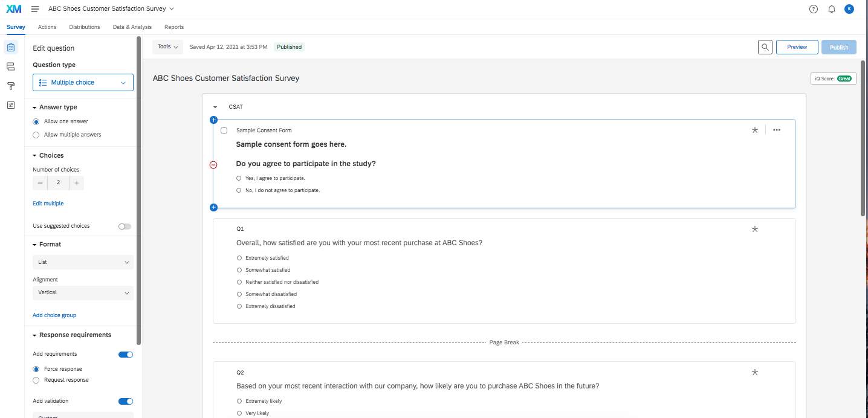Open the Look and feel paint roller icon
The width and height of the screenshot is (868, 418).
tap(11, 86)
